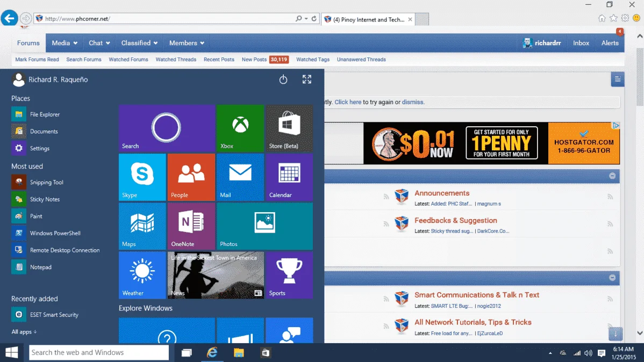Click the dismiss link in notice
644x362 pixels.
(412, 102)
